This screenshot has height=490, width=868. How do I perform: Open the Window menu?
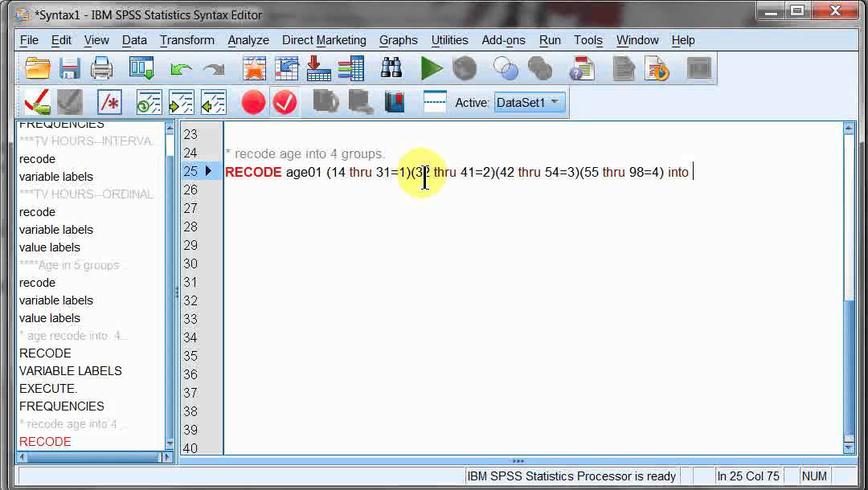tap(637, 40)
